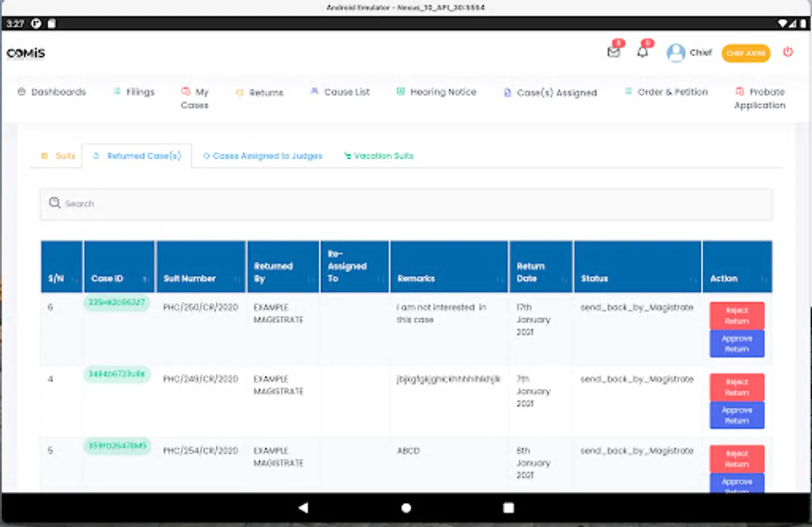Click suit number "PHC/254/CR/2020"

click(x=201, y=450)
